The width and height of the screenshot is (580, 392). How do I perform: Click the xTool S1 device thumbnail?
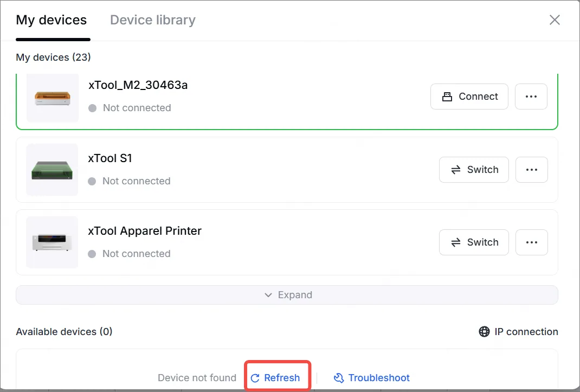point(52,170)
